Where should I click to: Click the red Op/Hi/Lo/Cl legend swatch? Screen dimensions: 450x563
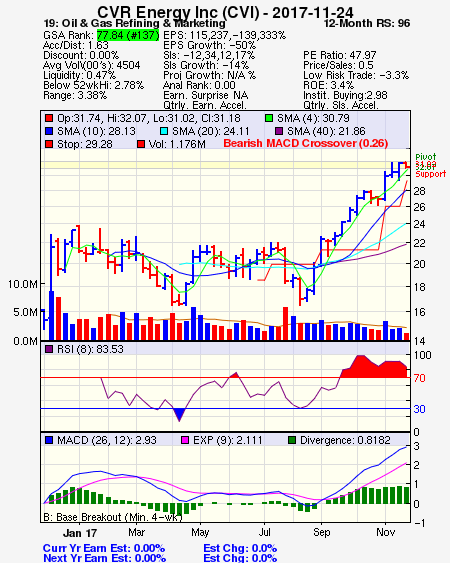pyautogui.click(x=49, y=118)
